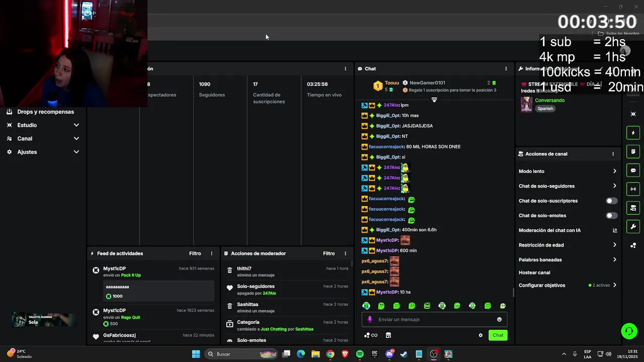Open Steam from the taskbar
644x362 pixels.
pos(404,354)
